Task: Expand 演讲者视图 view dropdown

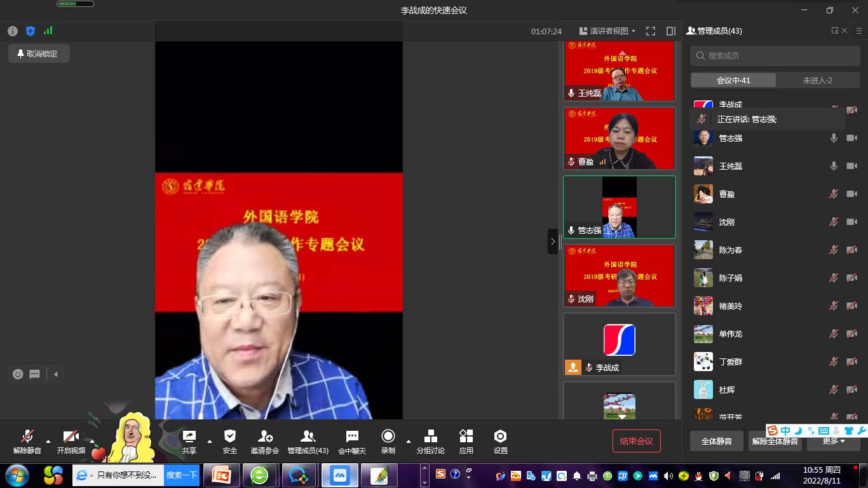Action: 607,31
